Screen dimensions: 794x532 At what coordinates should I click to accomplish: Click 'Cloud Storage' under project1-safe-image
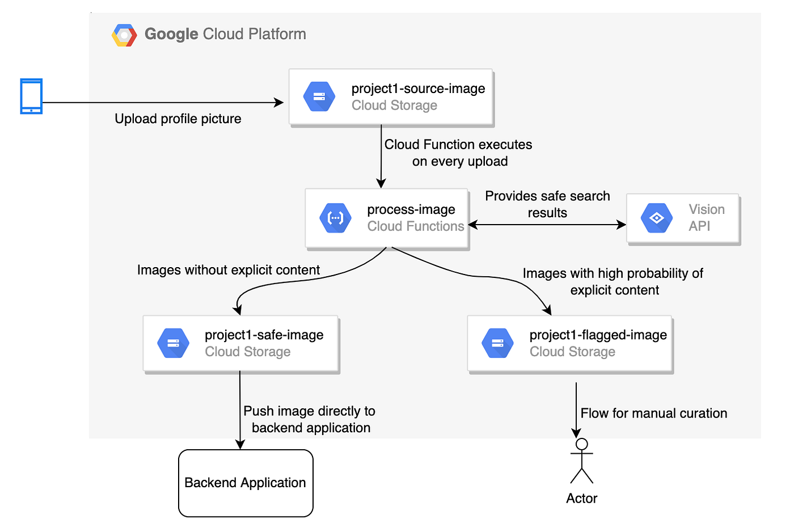click(x=248, y=352)
